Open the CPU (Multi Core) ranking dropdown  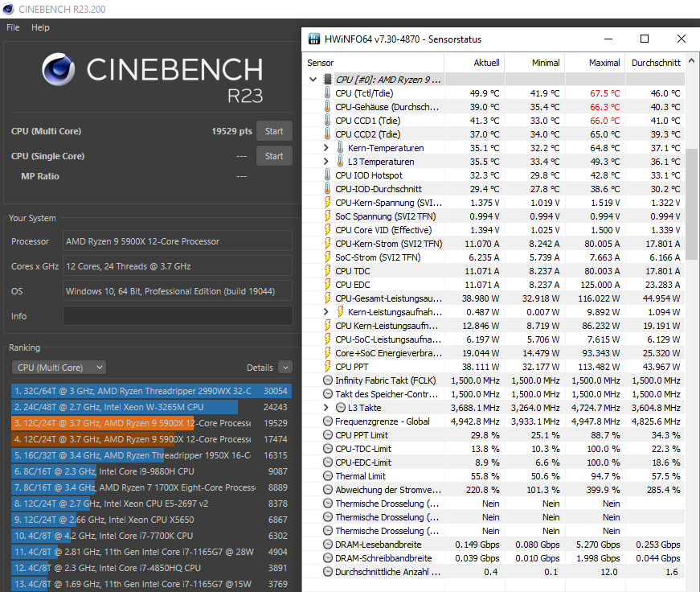point(59,368)
